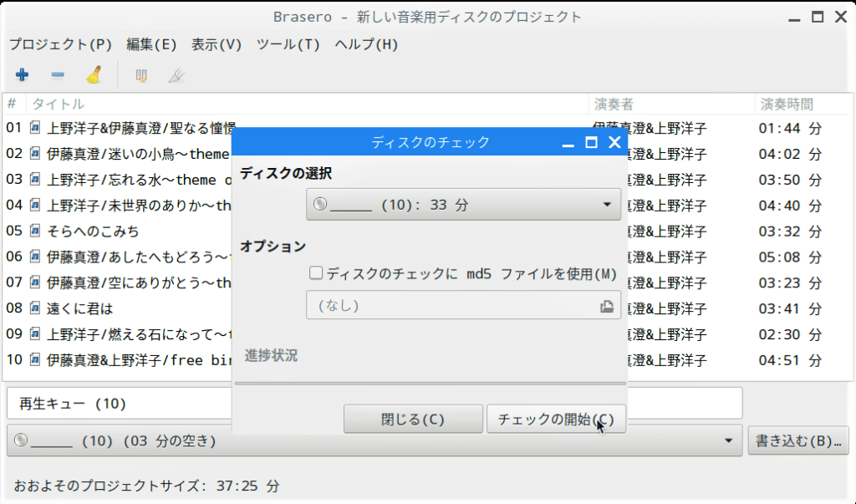Click the 閉じる(C) button
Image resolution: width=856 pixels, height=504 pixels.
point(413,419)
